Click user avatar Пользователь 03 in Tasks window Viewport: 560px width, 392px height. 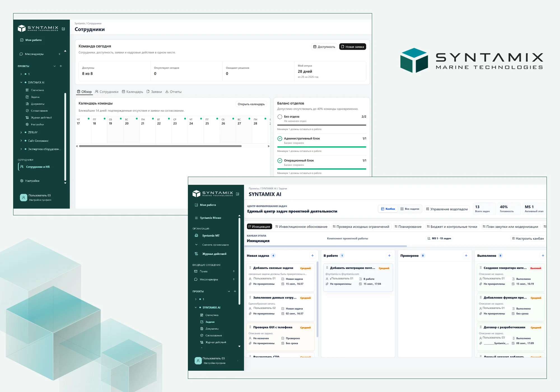click(x=198, y=360)
